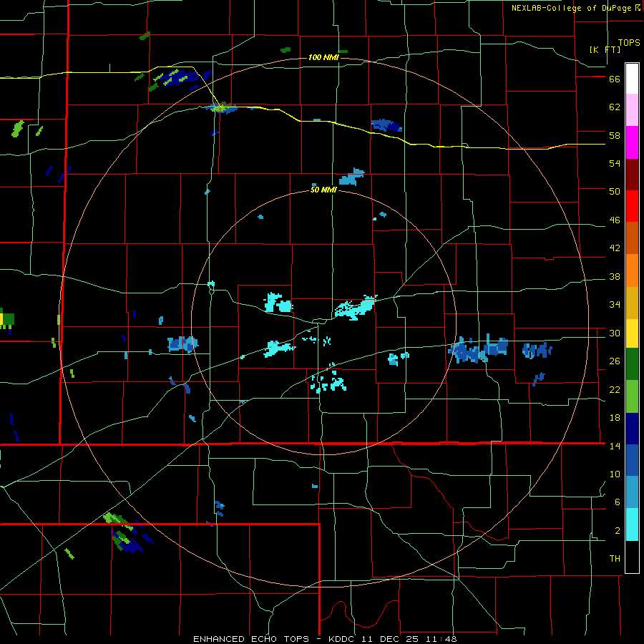Screen dimensions: 644x644
Task: Click the [K FT] units label
Action: (605, 49)
